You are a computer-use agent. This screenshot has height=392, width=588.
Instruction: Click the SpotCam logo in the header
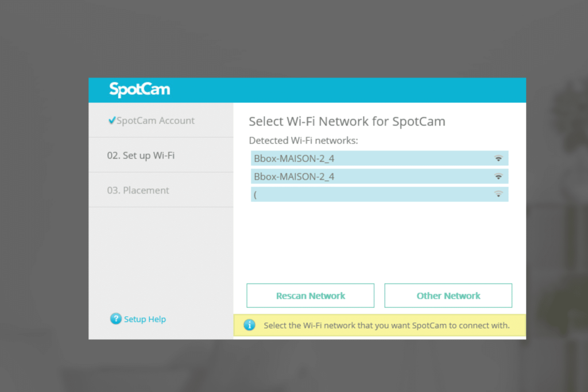click(140, 90)
